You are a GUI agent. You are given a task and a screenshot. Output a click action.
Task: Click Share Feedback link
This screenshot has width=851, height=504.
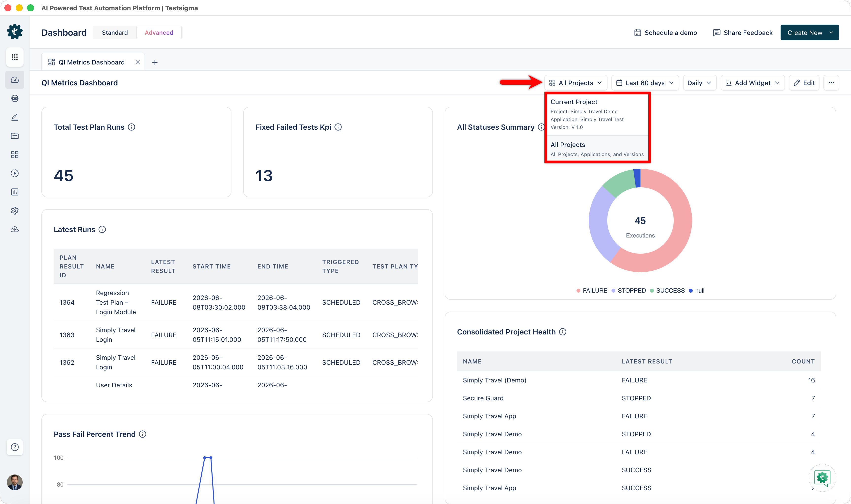(743, 32)
